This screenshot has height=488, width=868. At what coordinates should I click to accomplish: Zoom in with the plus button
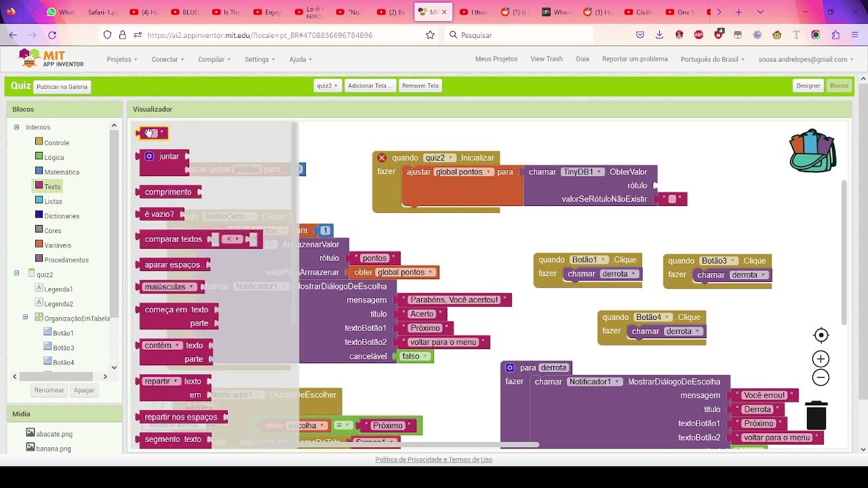(821, 359)
